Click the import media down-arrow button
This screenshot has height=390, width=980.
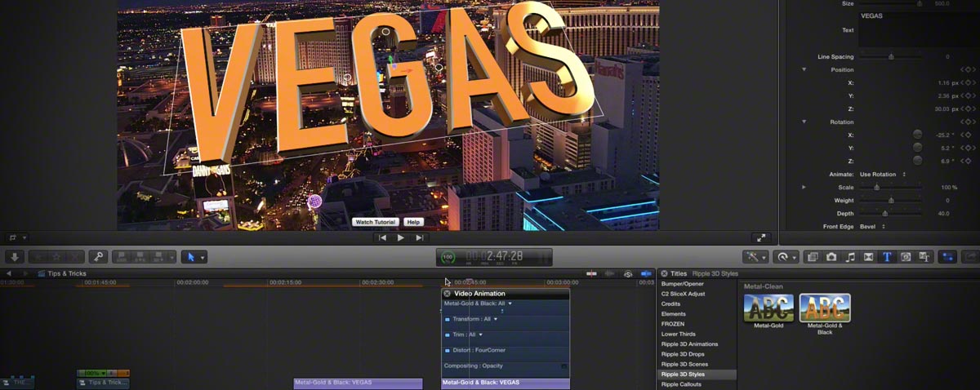click(16, 257)
